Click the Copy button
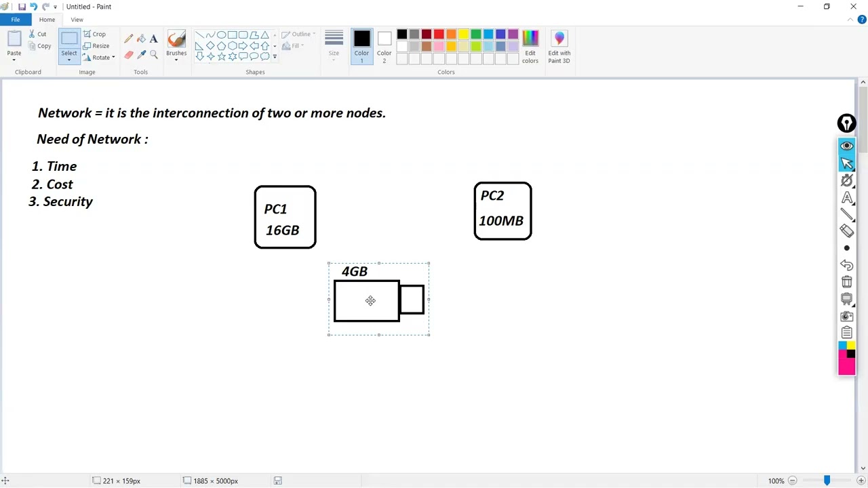The width and height of the screenshot is (868, 488). (39, 46)
